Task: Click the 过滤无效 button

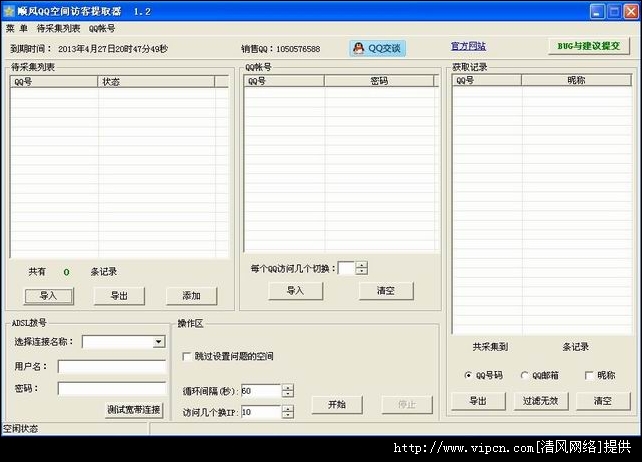Action: coord(540,401)
